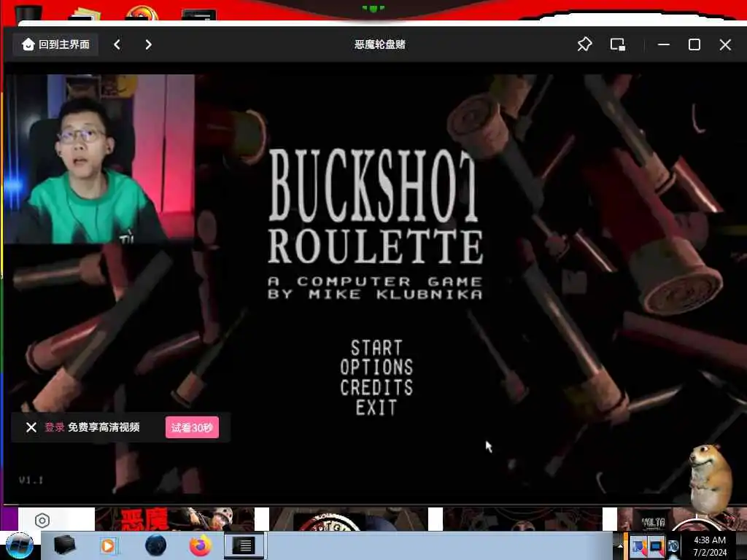Go forward with the right chevron arrow
This screenshot has width=747, height=560.
(148, 44)
